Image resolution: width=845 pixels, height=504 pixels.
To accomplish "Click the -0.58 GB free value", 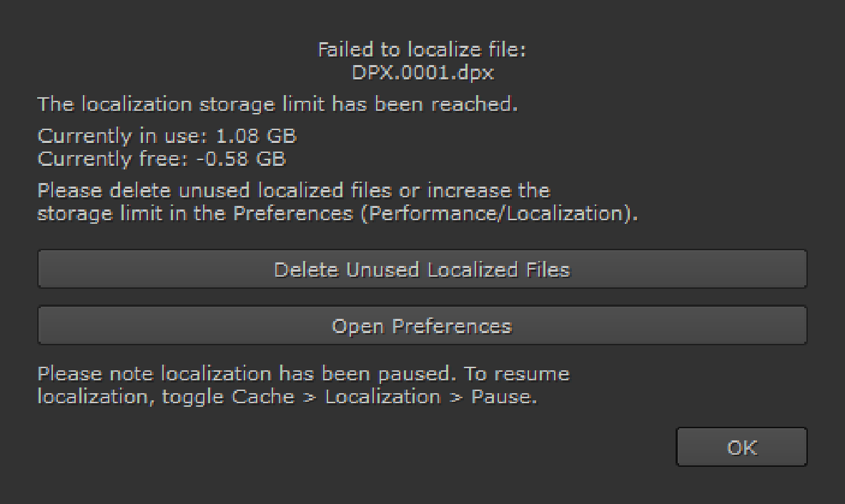I will [241, 159].
